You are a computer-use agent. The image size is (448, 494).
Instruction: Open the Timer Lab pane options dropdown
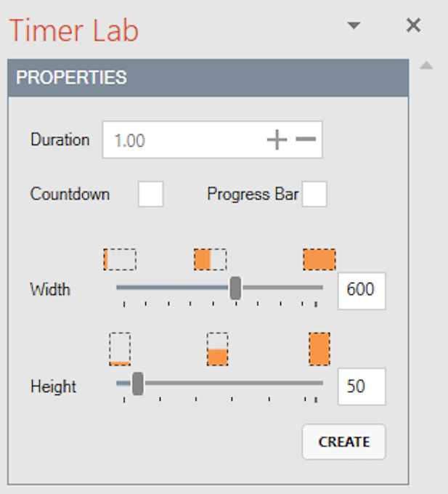coord(354,25)
